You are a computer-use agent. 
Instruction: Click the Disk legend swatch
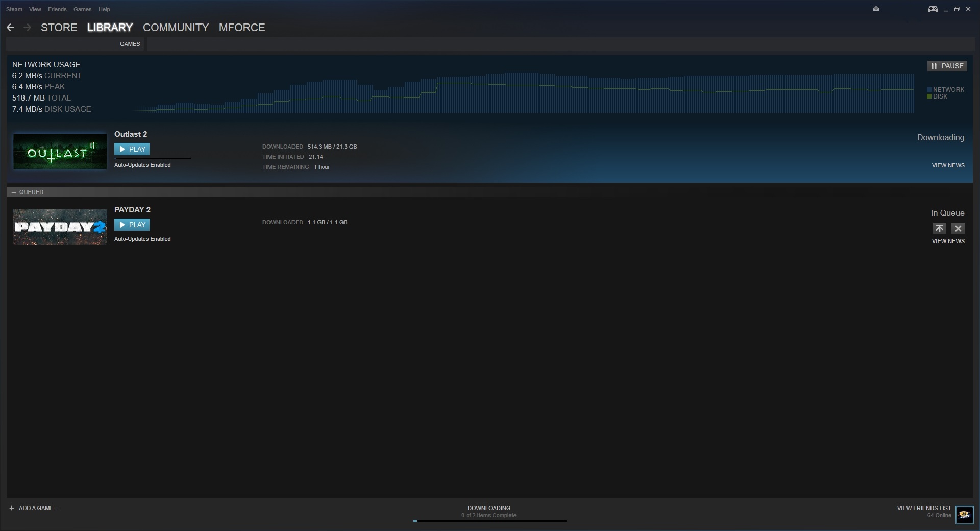929,96
